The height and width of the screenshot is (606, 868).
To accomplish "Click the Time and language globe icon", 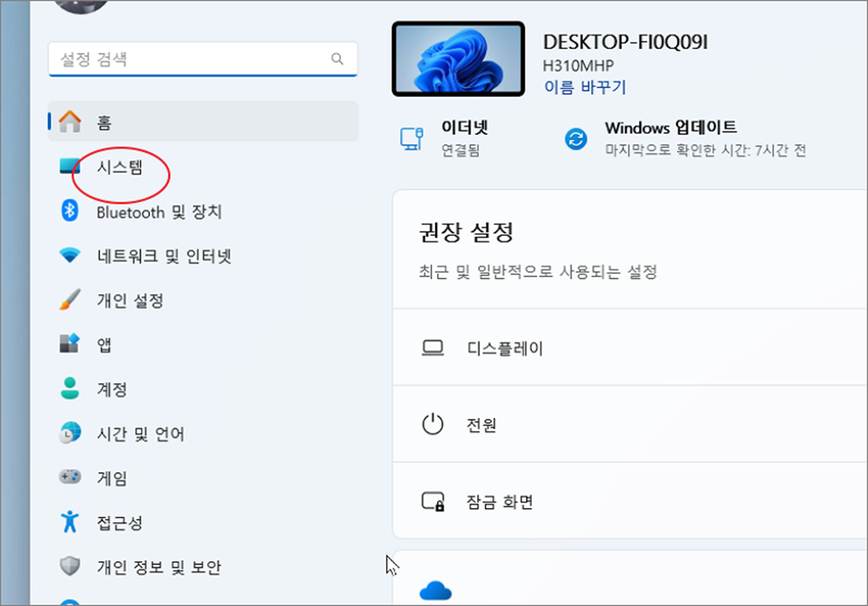I will 69,433.
